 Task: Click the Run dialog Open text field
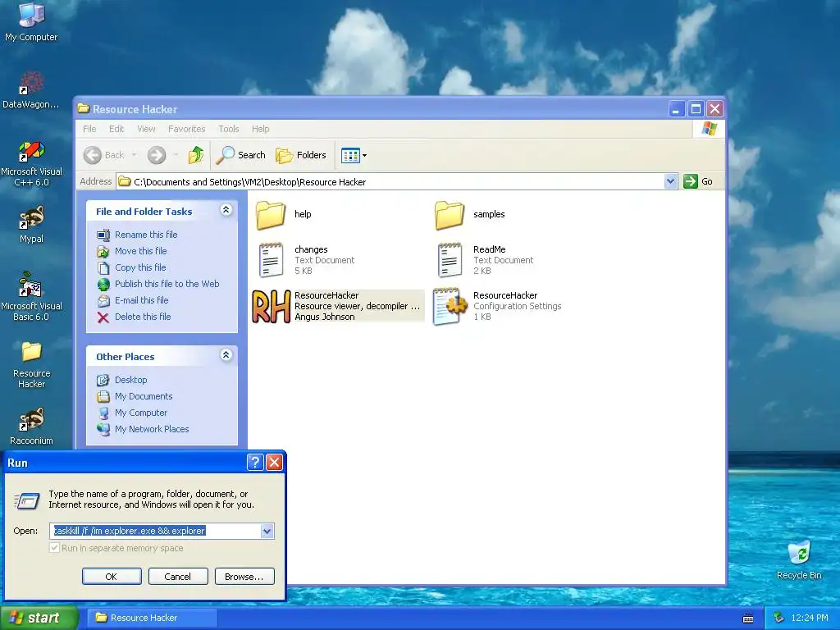(x=155, y=531)
